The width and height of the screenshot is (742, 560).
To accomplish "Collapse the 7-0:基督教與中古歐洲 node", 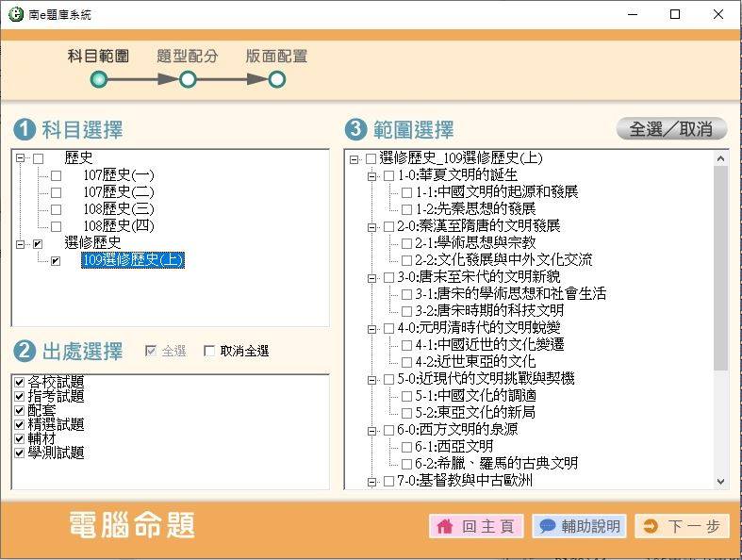I will pos(372,482).
